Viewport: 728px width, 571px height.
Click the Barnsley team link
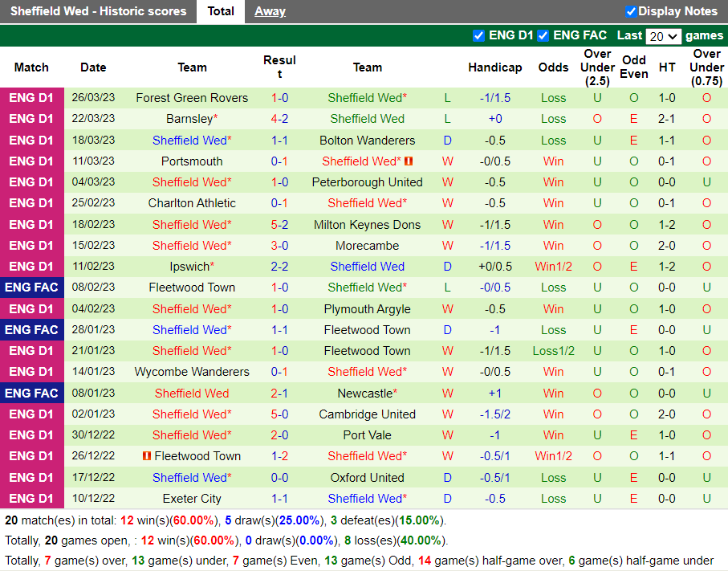click(x=189, y=118)
